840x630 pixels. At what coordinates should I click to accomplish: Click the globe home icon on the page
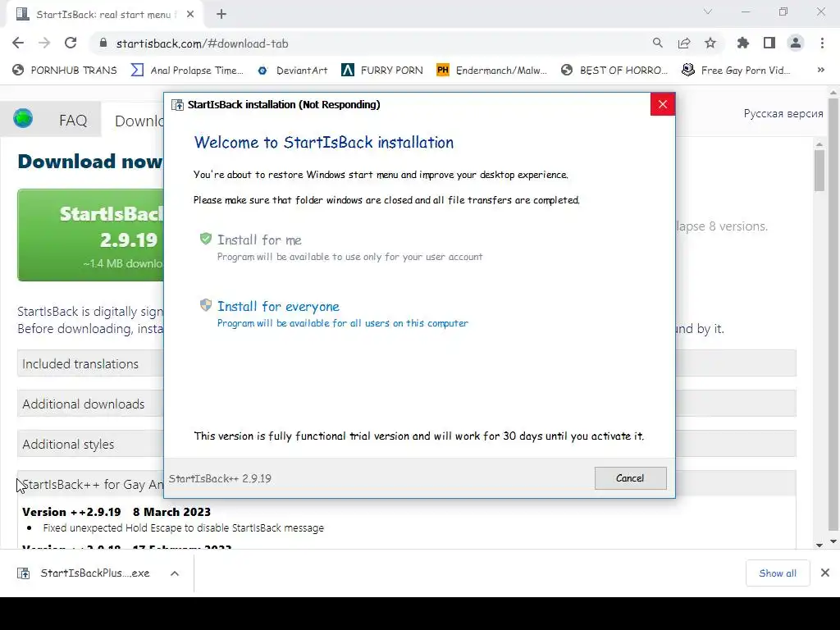[x=23, y=118]
